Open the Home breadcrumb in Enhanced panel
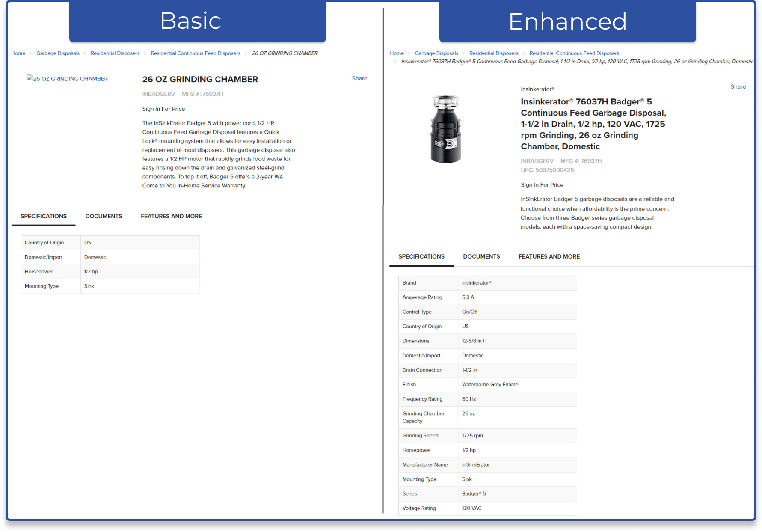Image resolution: width=762 pixels, height=532 pixels. (x=397, y=53)
